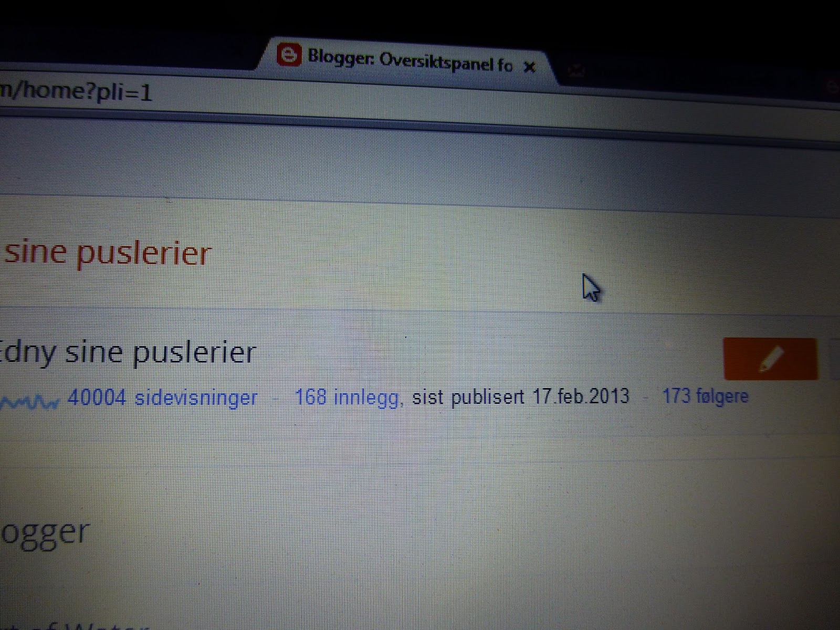Viewport: 840px width, 630px height.
Task: Click the 'sist publisert 17.feb.2013' text
Action: pyautogui.click(x=521, y=396)
